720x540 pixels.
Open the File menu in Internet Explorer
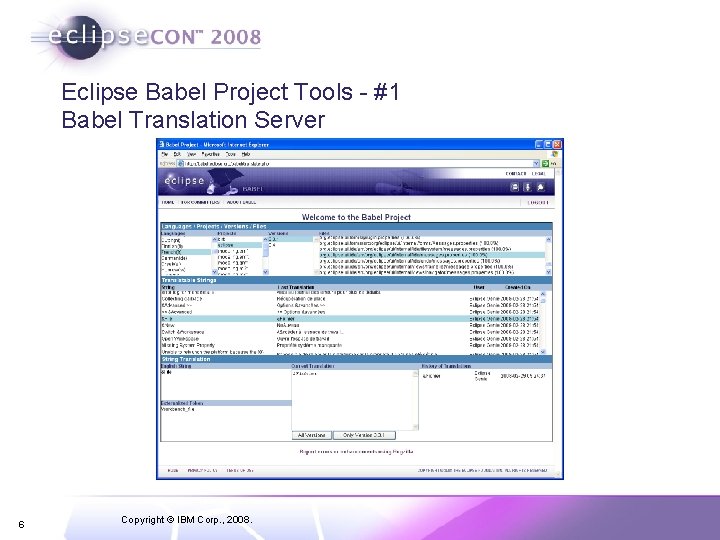[165, 154]
